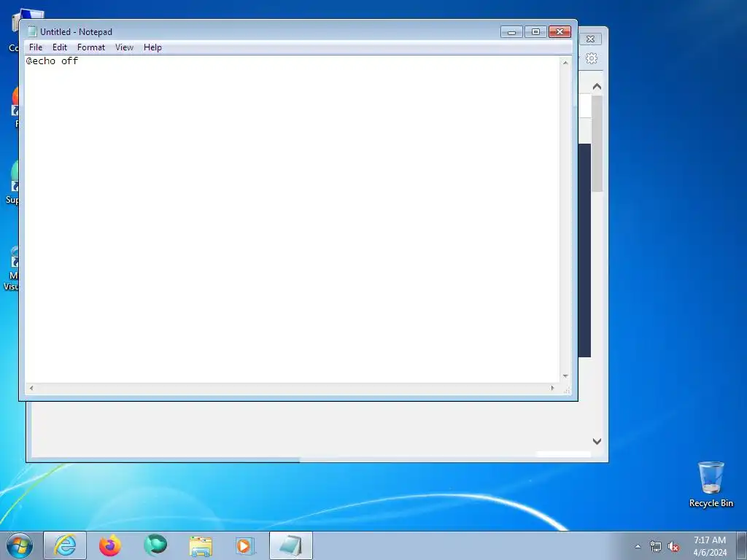Minimize the Notepad window

click(511, 32)
